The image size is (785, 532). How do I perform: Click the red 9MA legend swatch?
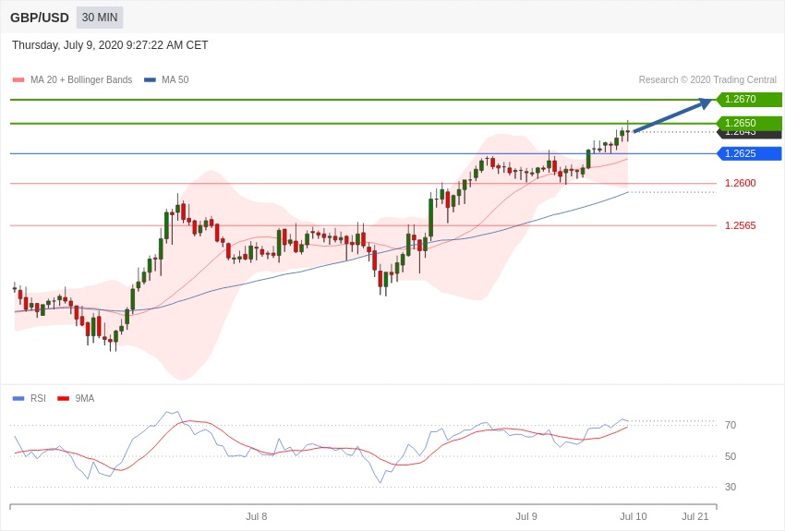point(63,399)
